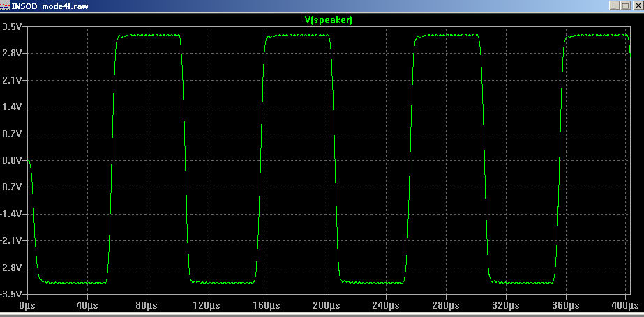The height and width of the screenshot is (317, 644).
Task: Click the 2.8V vertical axis label
Action: (x=13, y=54)
